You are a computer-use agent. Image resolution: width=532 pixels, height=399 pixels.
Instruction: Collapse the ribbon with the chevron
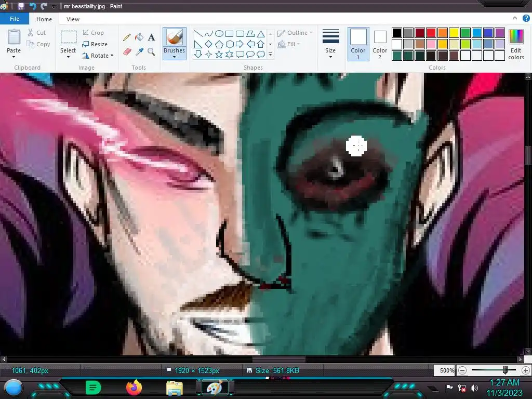coord(515,18)
